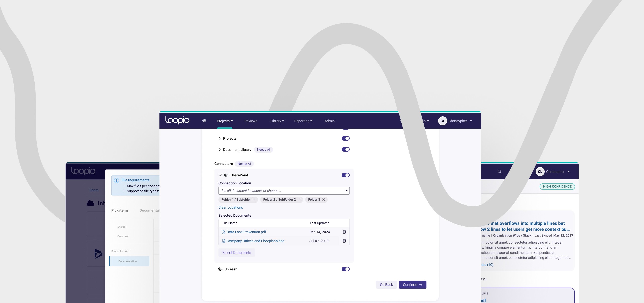Viewport: 644px width, 303px height.
Task: Click the PDF file icon for Data Loss Prevention
Action: click(223, 232)
